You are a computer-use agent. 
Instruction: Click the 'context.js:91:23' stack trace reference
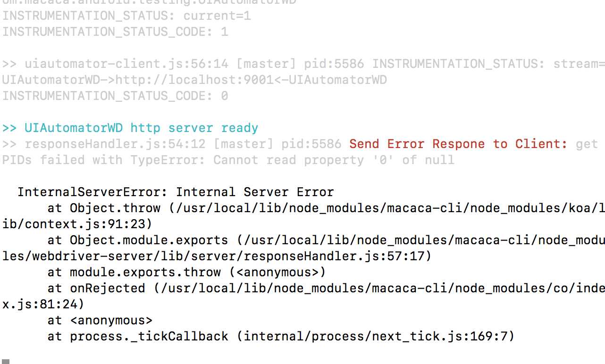[76, 224]
